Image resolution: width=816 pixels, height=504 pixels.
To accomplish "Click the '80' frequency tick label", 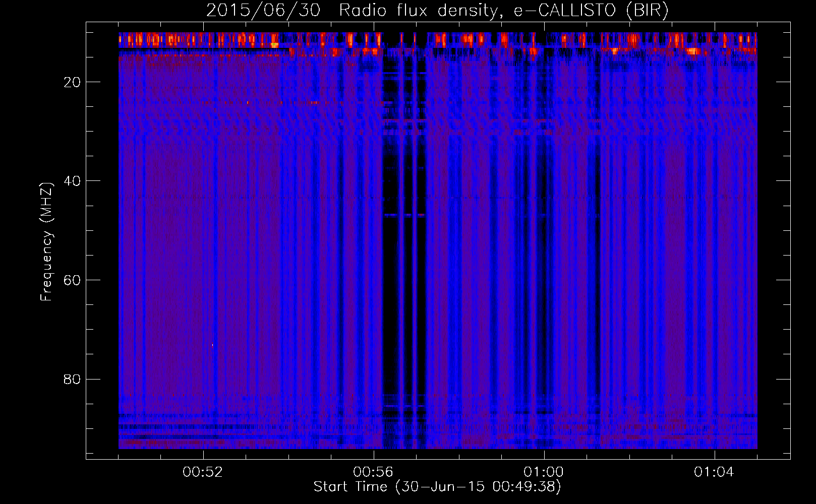I will (72, 379).
